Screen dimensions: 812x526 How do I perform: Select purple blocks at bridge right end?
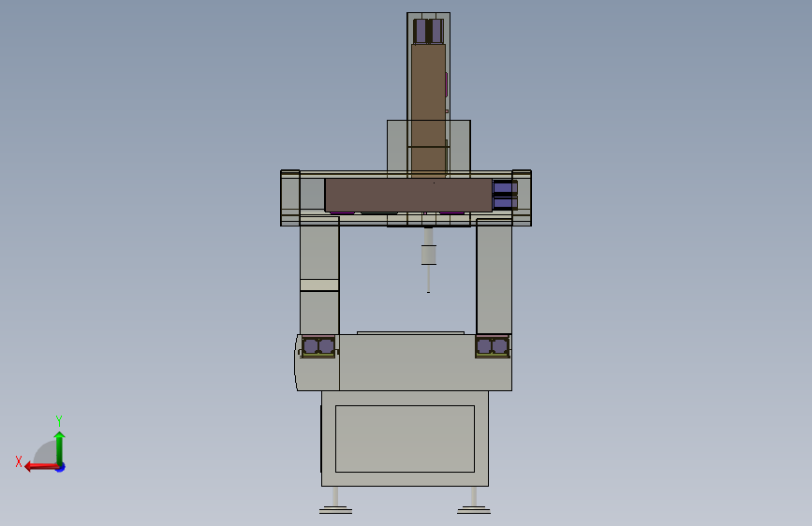[x=505, y=195]
